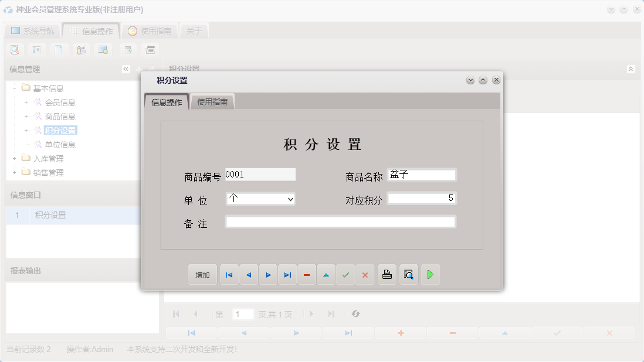Click the green run arrow in the dialog
Viewport: 644px width, 362px height.
pyautogui.click(x=430, y=274)
